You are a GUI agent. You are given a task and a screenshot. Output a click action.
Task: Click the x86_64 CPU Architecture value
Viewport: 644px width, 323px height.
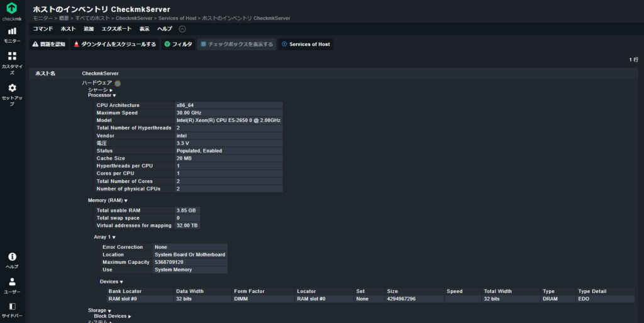coord(185,106)
